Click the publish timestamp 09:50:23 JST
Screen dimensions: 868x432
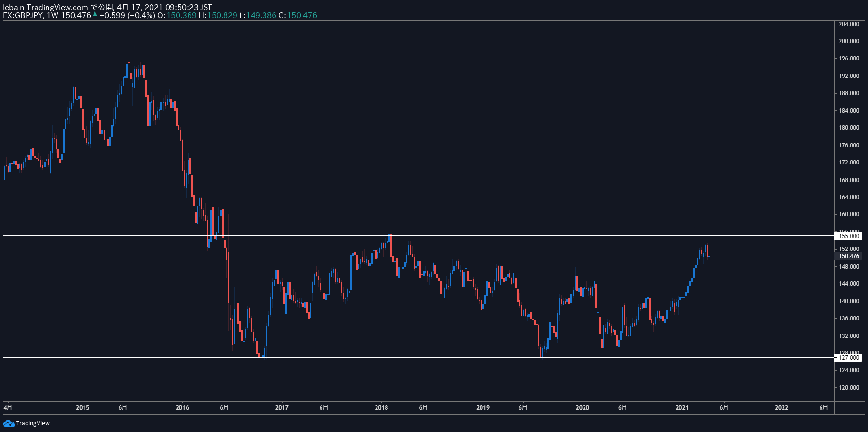click(x=189, y=7)
